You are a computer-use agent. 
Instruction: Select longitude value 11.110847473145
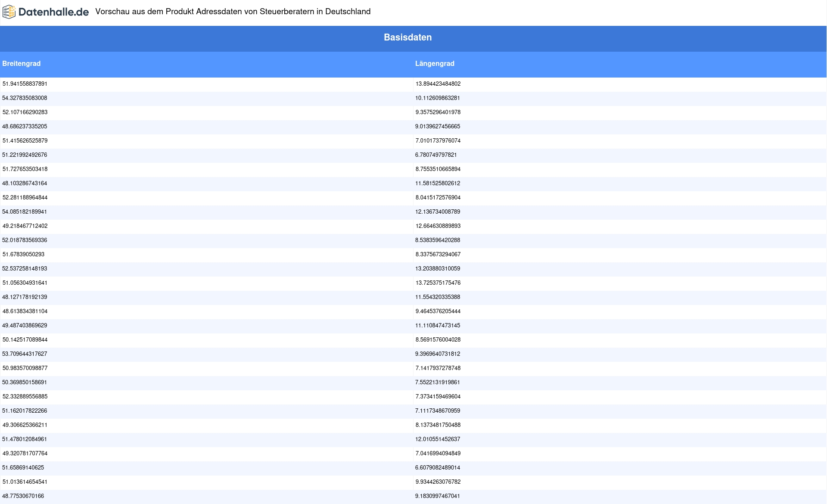[x=438, y=326]
